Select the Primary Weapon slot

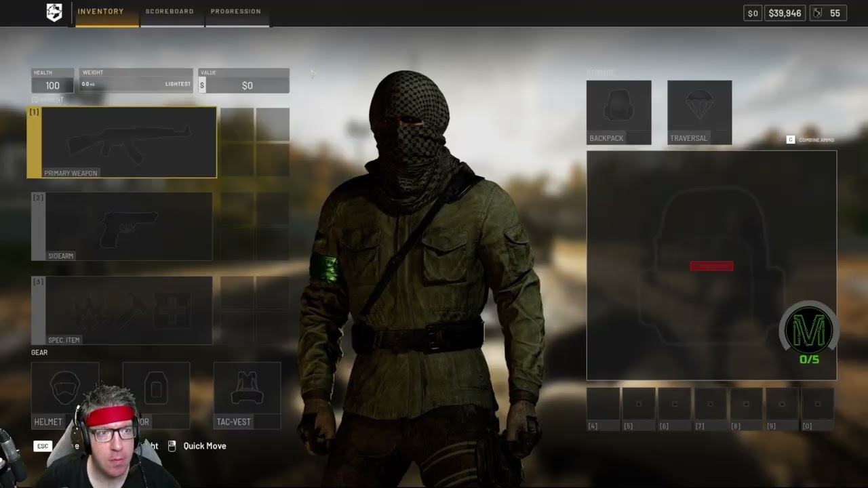click(x=122, y=142)
